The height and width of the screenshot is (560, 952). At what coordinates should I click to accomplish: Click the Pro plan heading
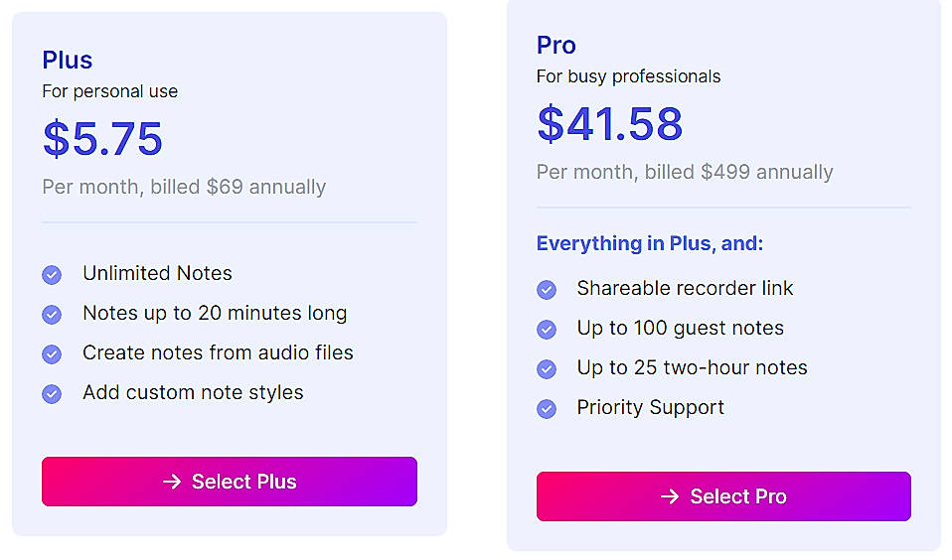[x=556, y=45]
